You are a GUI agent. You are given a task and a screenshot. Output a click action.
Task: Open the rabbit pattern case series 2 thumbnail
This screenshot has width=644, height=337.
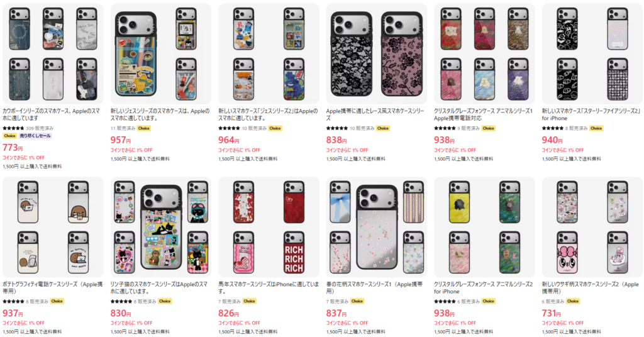tap(592, 227)
